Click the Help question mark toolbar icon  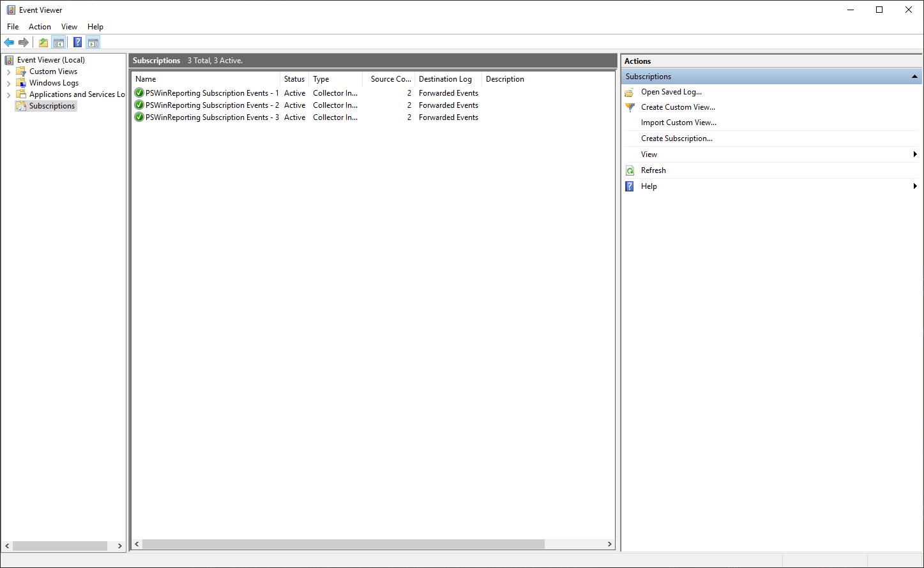pos(77,42)
